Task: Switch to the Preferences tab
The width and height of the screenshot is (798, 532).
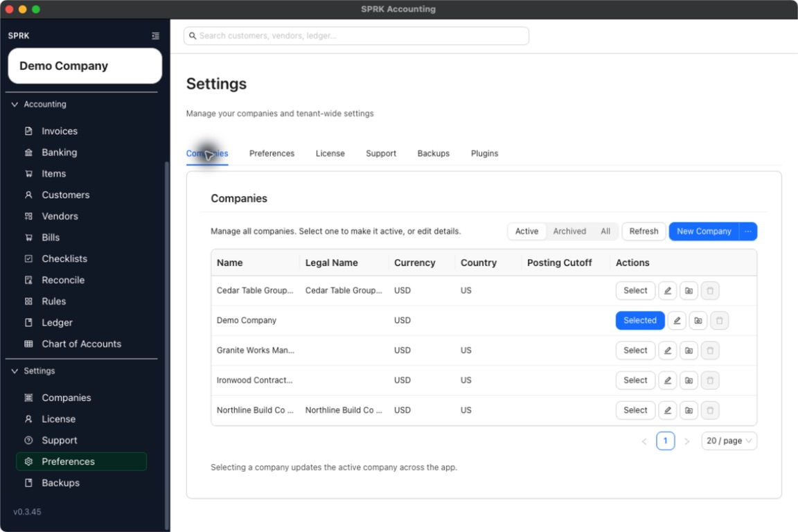Action: click(x=272, y=154)
